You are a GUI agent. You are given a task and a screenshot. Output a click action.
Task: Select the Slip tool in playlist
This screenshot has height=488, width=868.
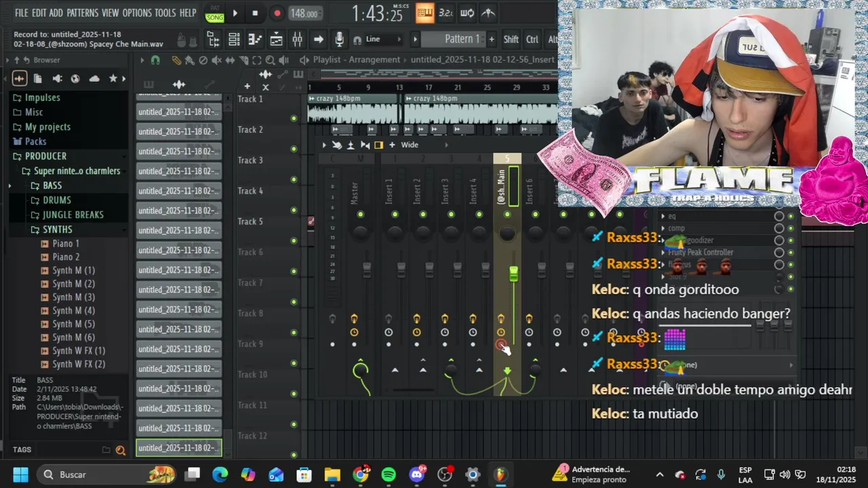click(x=230, y=60)
